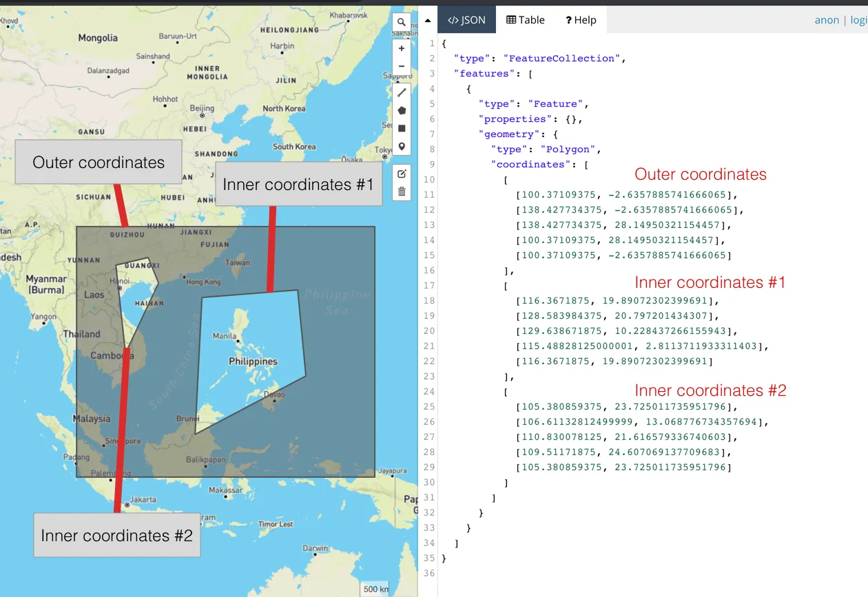
Task: Select the draw rectangle tool
Action: coord(402,128)
